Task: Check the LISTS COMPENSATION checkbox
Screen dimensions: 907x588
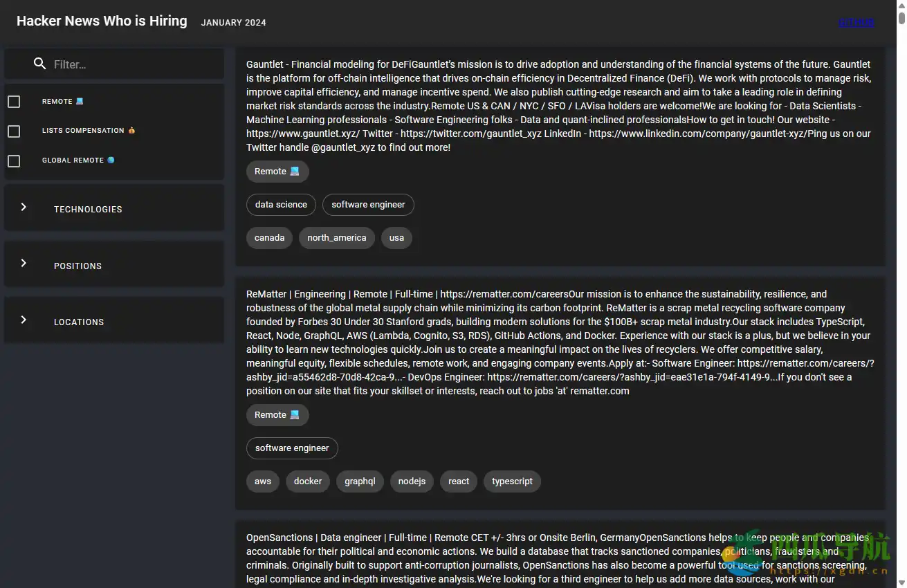Action: (x=14, y=131)
